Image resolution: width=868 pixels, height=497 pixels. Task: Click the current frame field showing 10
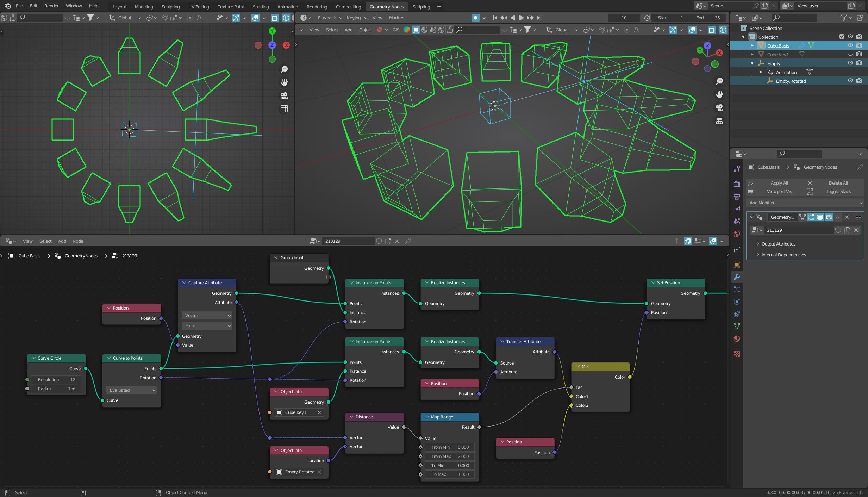(624, 18)
